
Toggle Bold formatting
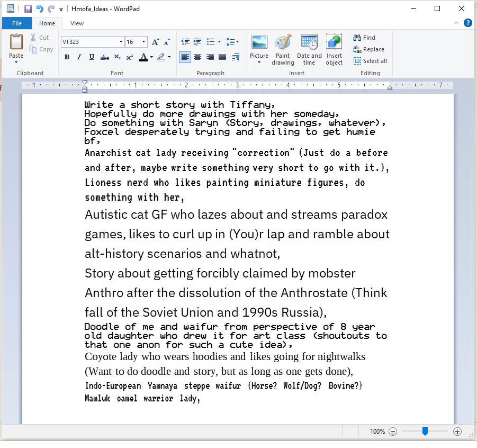point(67,57)
